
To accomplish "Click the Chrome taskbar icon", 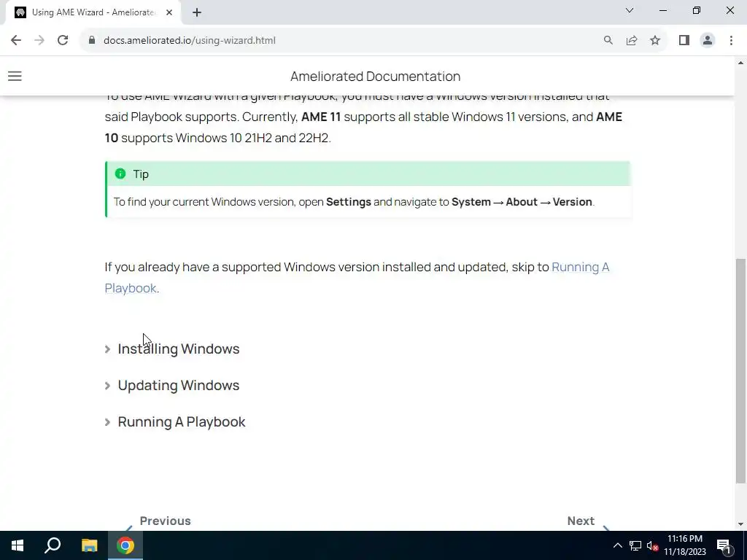I will click(125, 545).
